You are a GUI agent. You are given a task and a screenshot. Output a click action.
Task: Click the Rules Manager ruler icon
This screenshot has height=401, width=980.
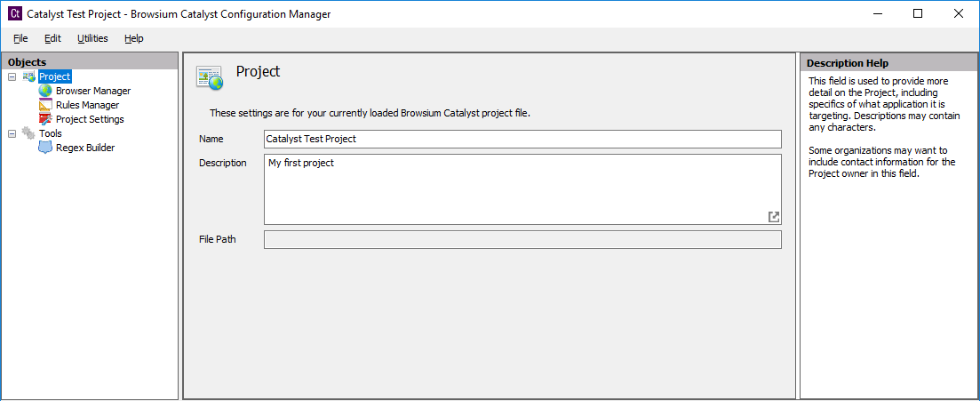(45, 105)
